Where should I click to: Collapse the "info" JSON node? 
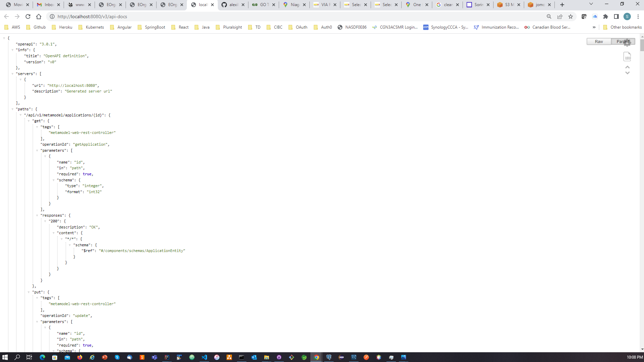[12, 50]
